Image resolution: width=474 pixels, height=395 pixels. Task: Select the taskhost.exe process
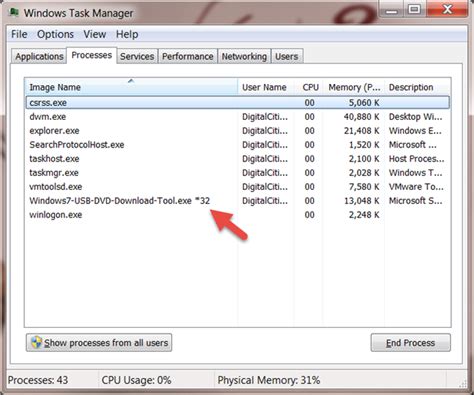coord(238,159)
